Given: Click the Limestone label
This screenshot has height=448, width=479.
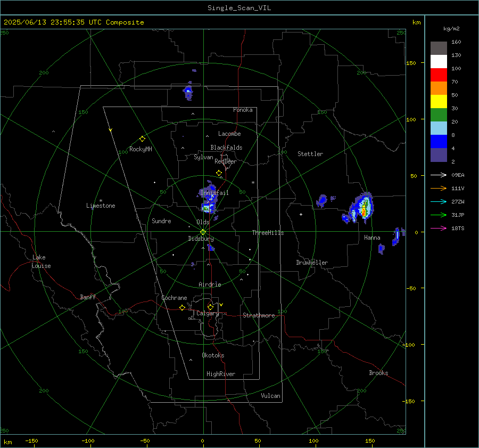Looking at the screenshot, I should point(101,206).
